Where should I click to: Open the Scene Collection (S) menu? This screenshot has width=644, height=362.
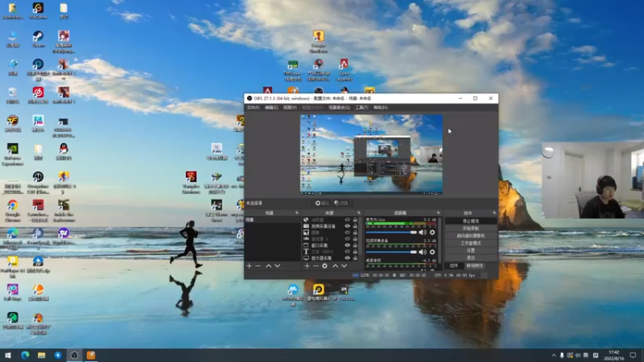339,108
